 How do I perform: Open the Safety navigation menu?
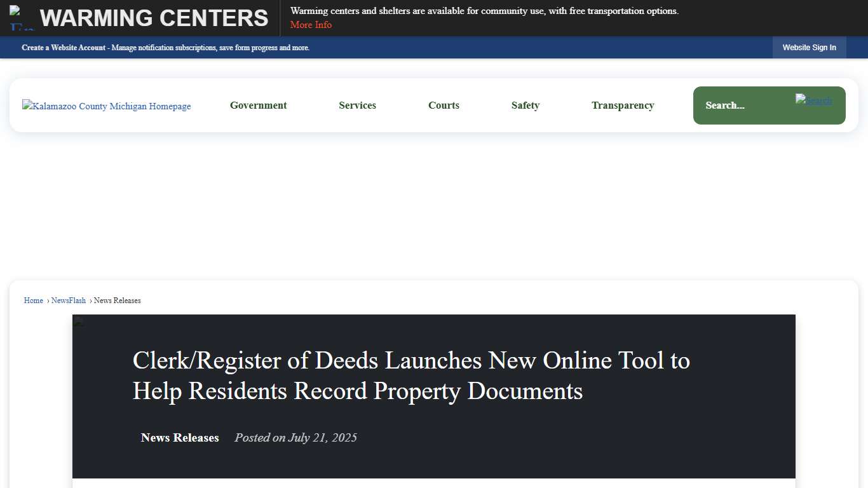(x=526, y=105)
